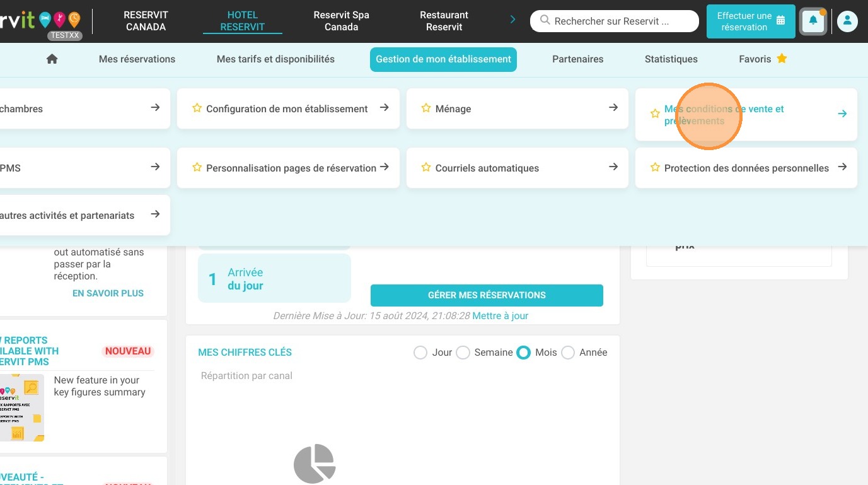The image size is (868, 485).
Task: Select the Mois radio button
Action: pos(523,353)
